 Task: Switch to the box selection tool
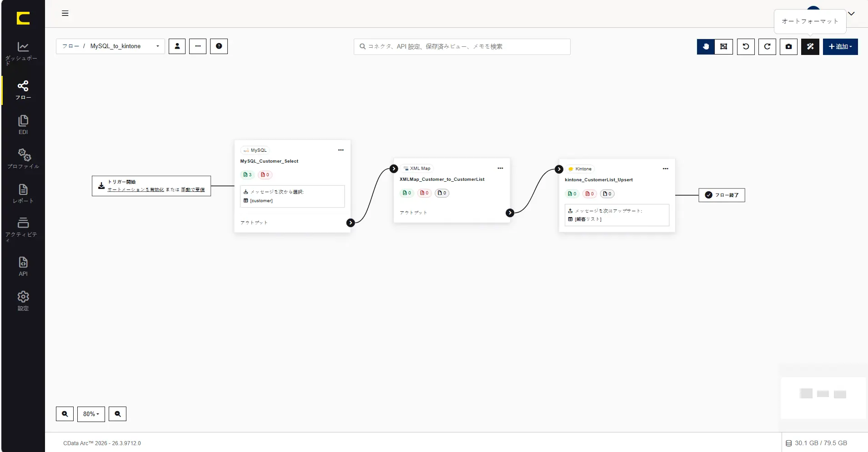[x=724, y=47]
